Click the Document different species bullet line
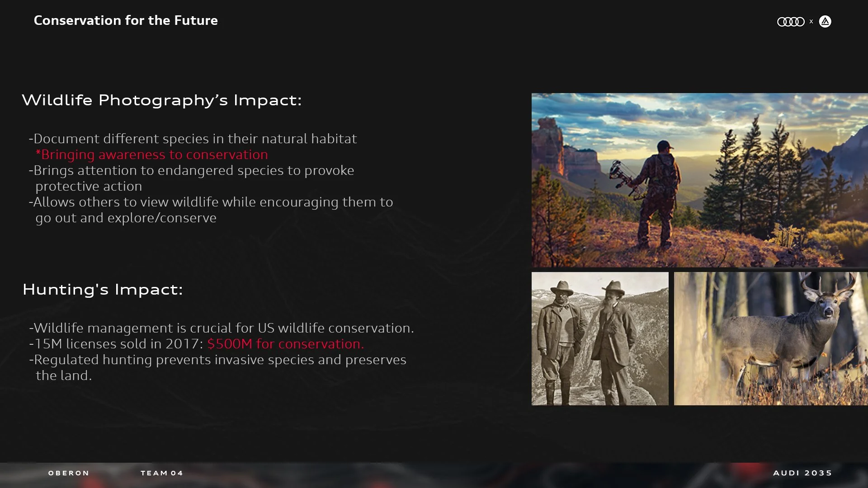This screenshot has height=488, width=868. 193,139
